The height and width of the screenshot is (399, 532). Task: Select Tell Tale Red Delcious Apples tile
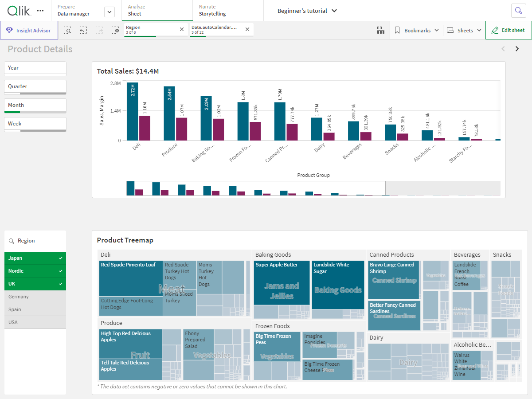(x=130, y=369)
